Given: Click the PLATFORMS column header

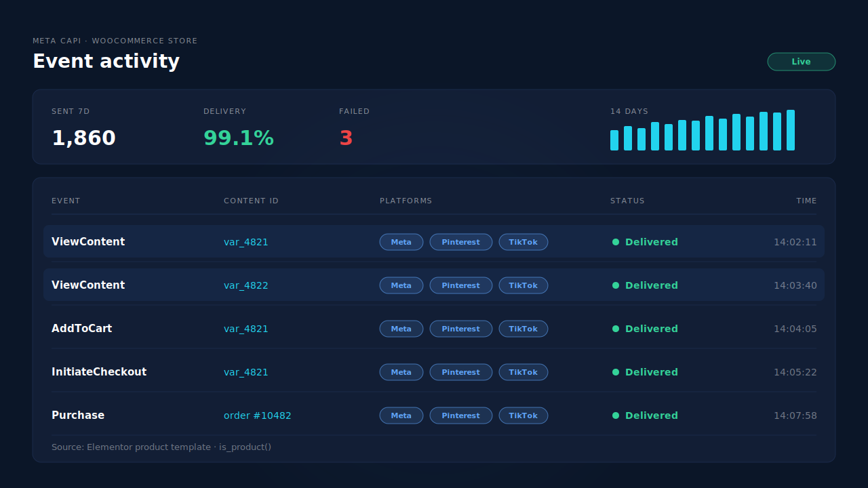Looking at the screenshot, I should coord(406,201).
